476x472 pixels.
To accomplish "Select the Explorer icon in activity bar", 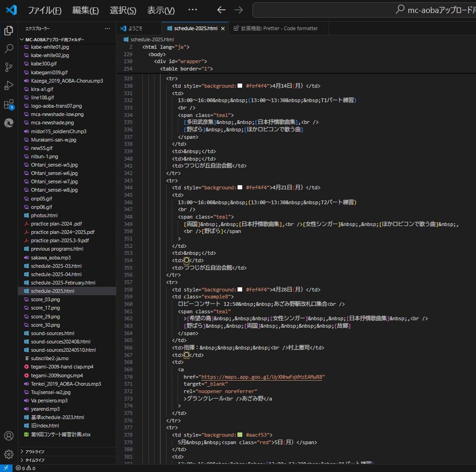I will pyautogui.click(x=8, y=30).
